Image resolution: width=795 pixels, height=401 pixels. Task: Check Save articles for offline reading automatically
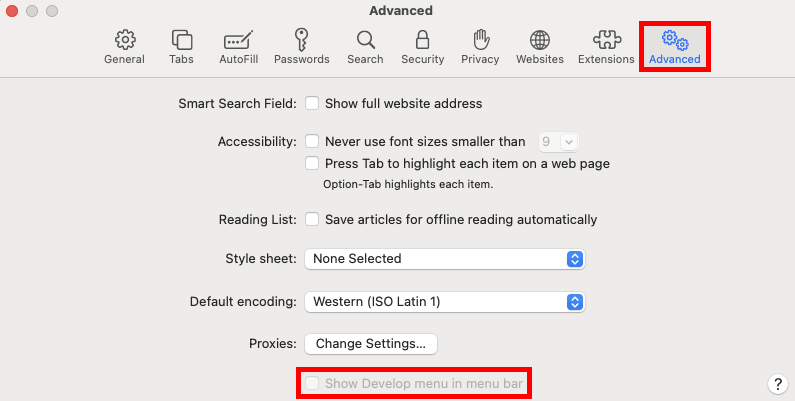click(312, 219)
